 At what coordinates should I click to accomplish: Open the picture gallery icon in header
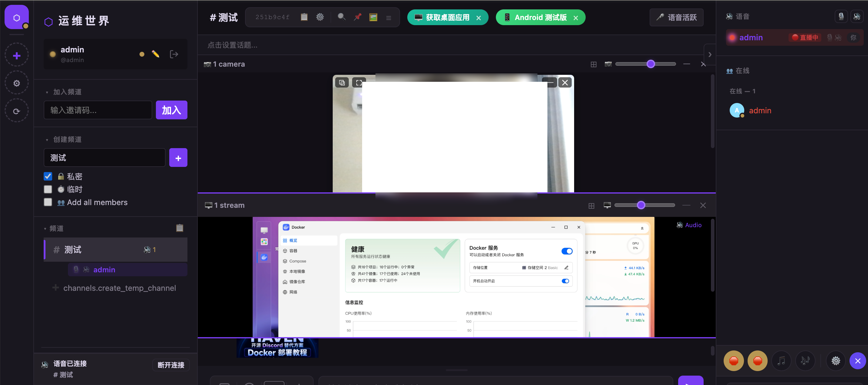[373, 17]
